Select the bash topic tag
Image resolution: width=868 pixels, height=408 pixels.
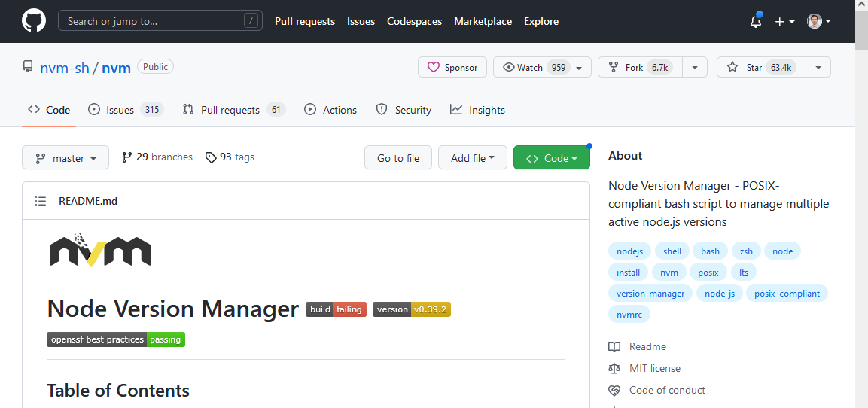click(x=710, y=251)
